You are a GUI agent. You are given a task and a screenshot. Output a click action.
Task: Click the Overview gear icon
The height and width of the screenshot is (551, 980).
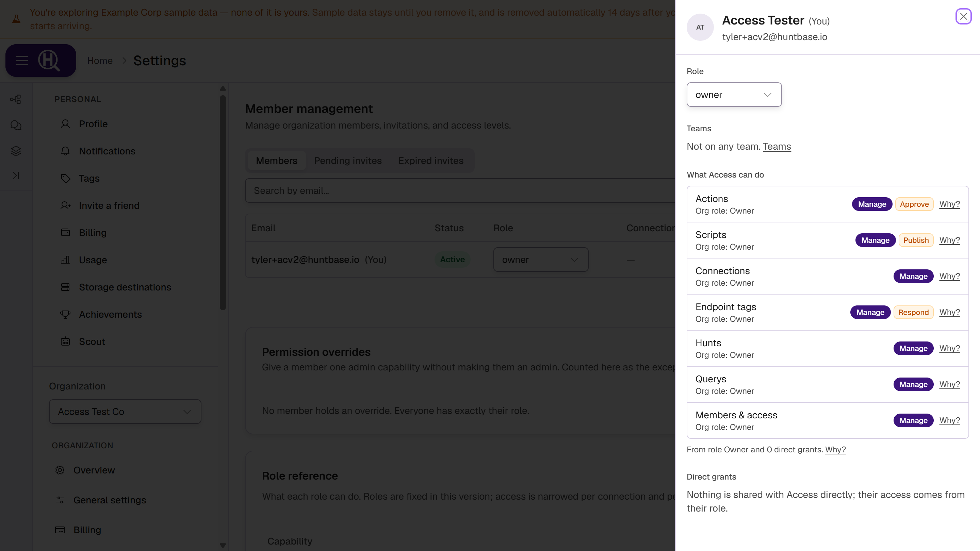(60, 470)
